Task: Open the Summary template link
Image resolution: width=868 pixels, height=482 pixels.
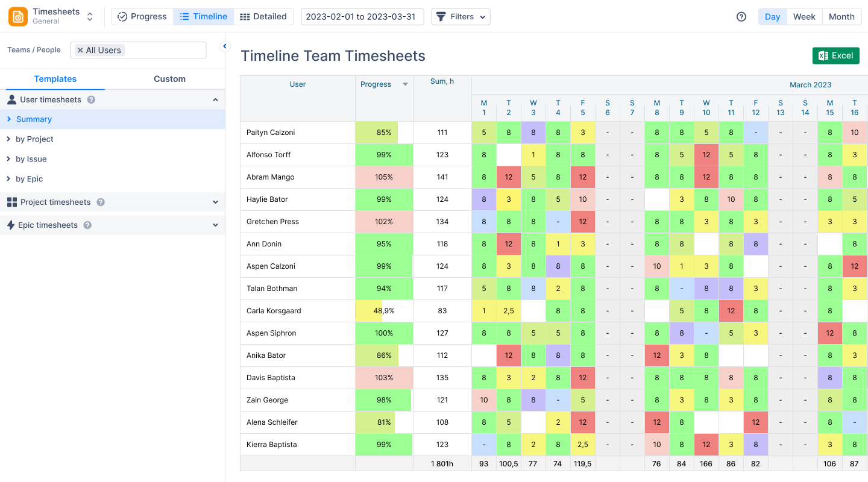Action: click(x=35, y=119)
